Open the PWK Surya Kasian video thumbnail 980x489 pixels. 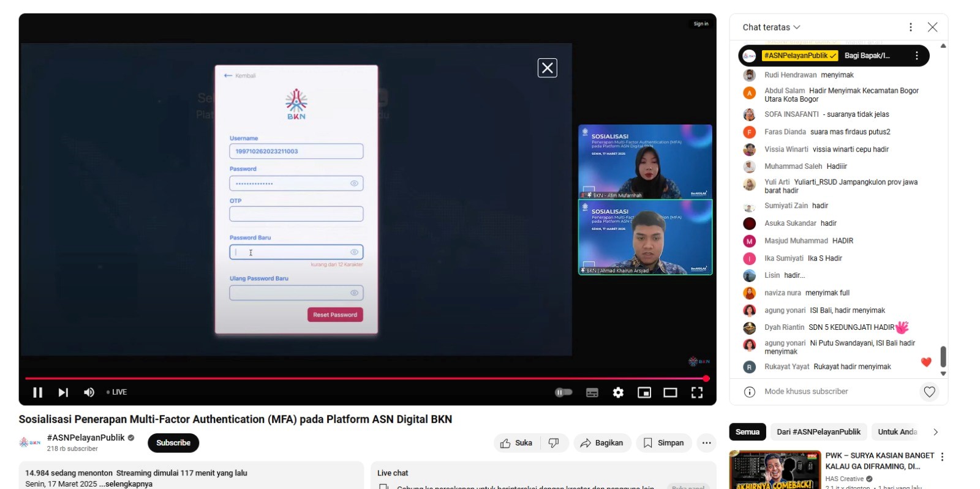coord(774,470)
